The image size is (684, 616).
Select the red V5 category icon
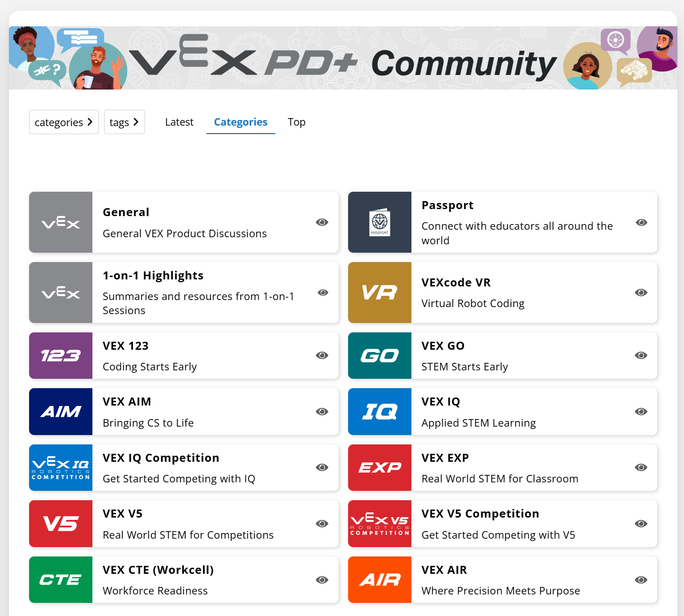click(61, 524)
